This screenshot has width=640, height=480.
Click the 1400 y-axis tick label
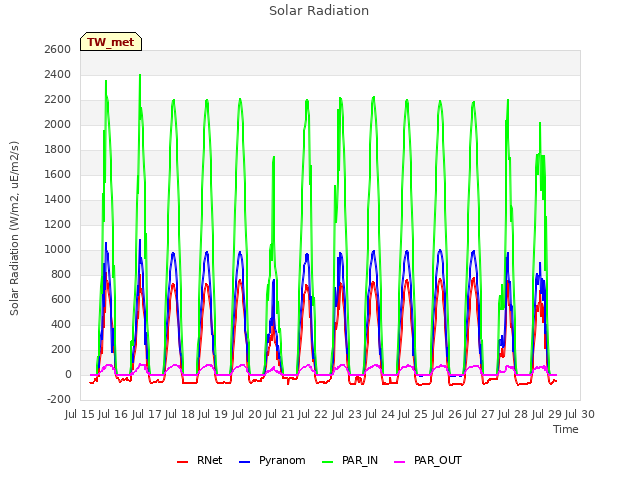click(x=58, y=200)
